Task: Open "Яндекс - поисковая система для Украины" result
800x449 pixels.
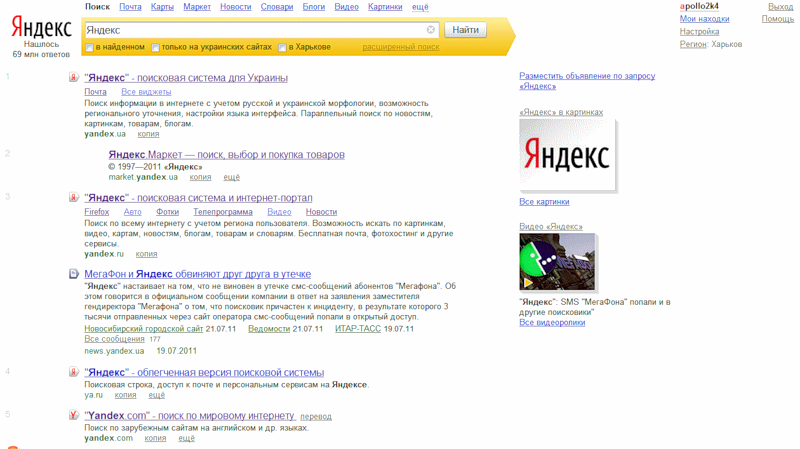Action: (x=186, y=78)
